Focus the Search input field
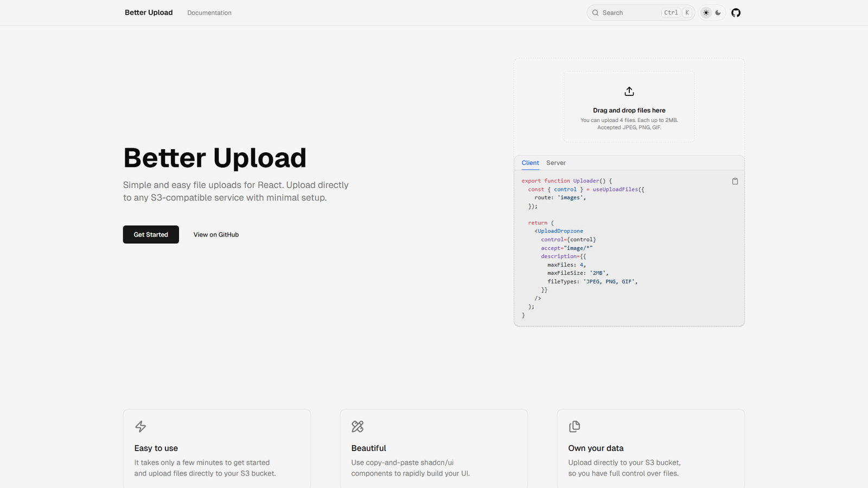Image resolution: width=868 pixels, height=488 pixels. coord(629,13)
